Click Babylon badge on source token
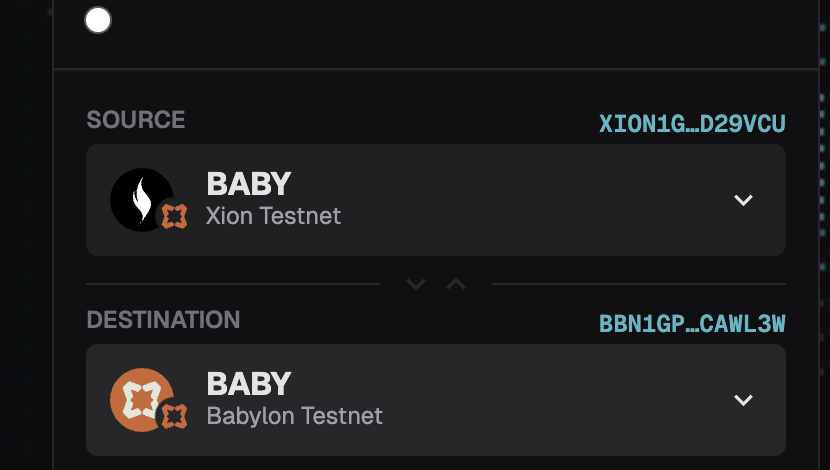Image resolution: width=830 pixels, height=470 pixels. point(174,216)
